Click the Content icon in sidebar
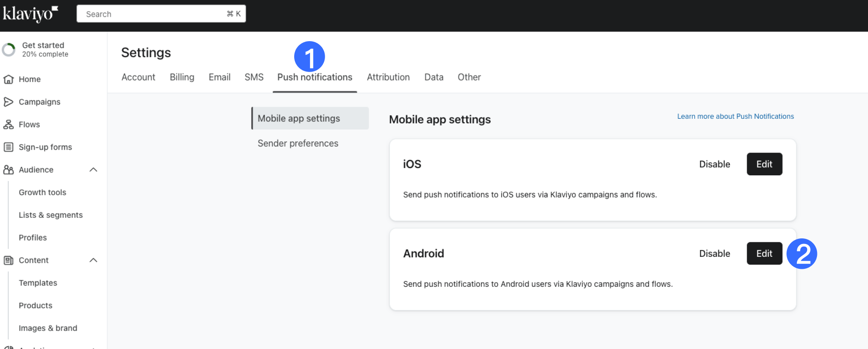 tap(8, 260)
